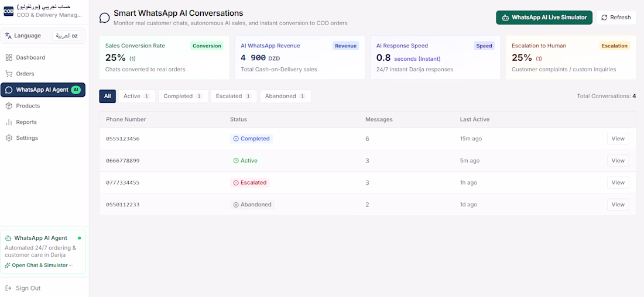Click the green online dot in agent card
Image resolution: width=644 pixels, height=297 pixels.
79,238
